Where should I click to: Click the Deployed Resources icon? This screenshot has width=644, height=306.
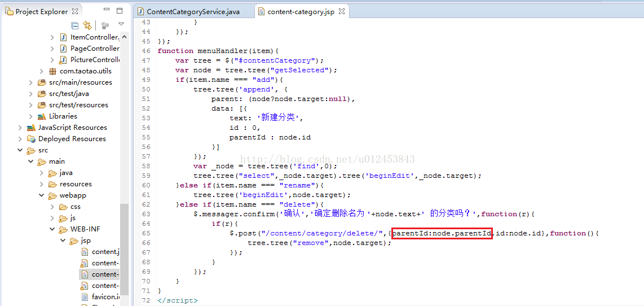click(31, 139)
